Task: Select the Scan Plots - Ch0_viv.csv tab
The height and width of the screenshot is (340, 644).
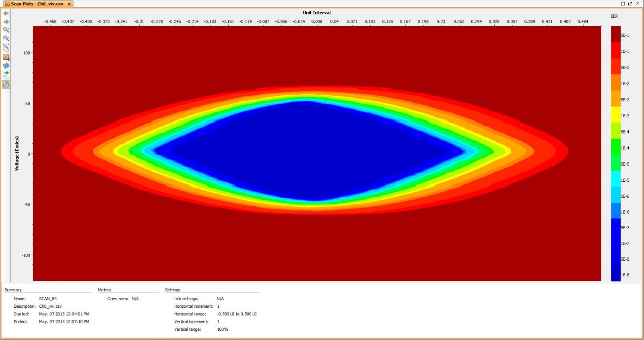Action: coord(37,4)
